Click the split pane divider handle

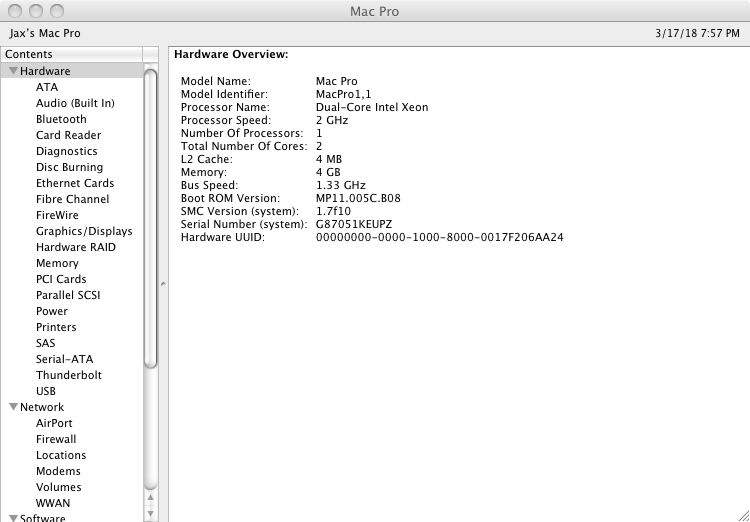coord(163,284)
